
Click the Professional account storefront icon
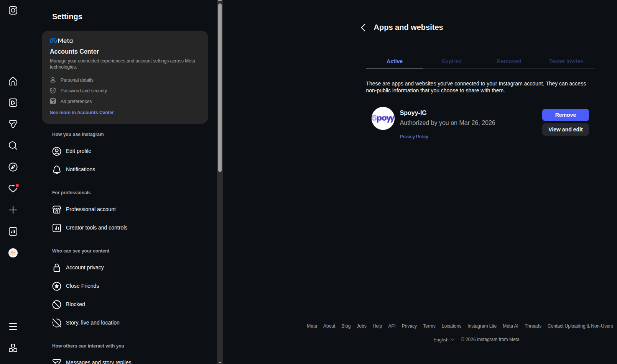57,210
